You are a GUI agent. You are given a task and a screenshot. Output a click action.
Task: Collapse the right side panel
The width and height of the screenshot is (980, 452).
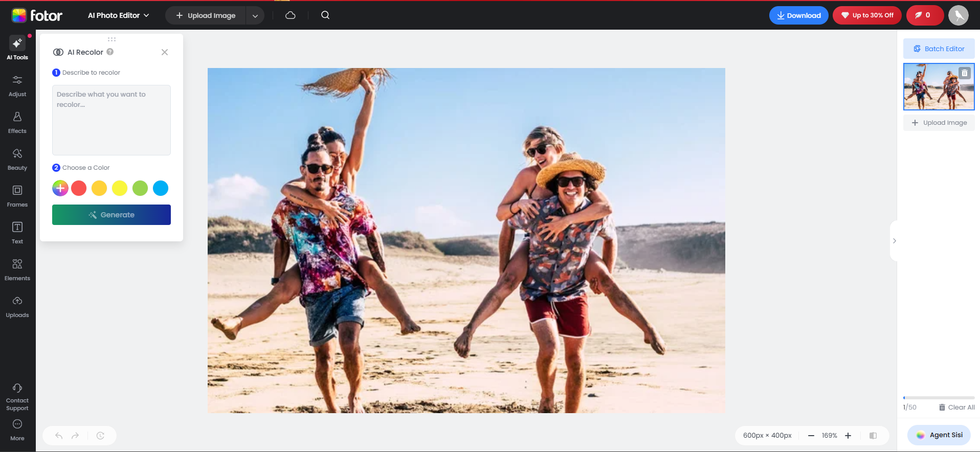pyautogui.click(x=894, y=241)
